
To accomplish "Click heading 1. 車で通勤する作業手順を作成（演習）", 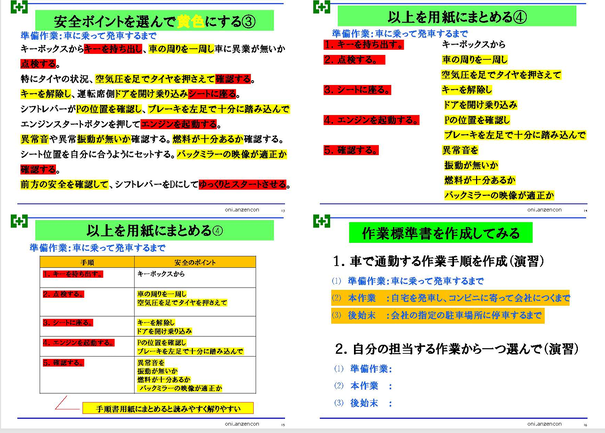I will coord(438,261).
